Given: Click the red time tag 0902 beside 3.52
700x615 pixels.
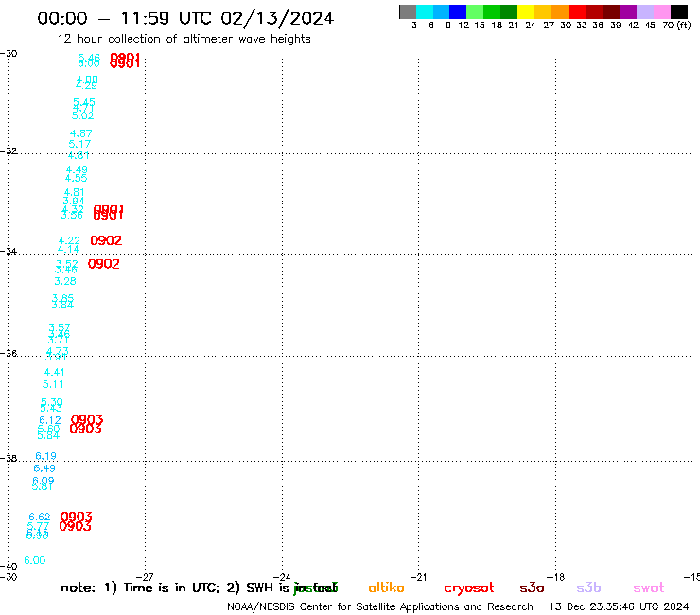Looking at the screenshot, I should (x=103, y=264).
